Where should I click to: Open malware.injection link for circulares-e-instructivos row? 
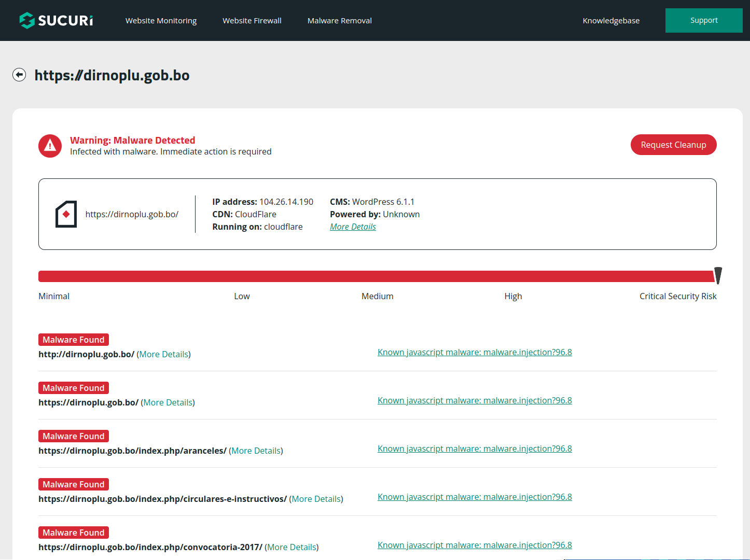pyautogui.click(x=475, y=497)
